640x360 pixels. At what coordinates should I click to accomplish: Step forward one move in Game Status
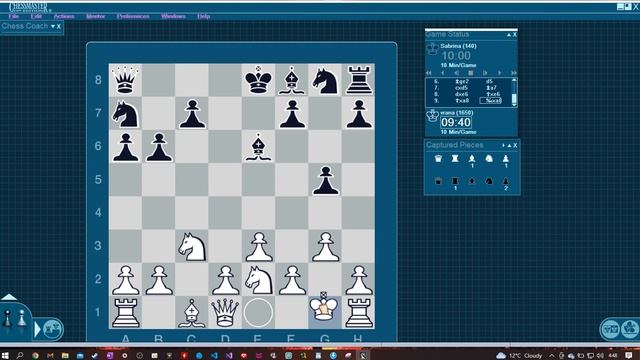[x=485, y=73]
